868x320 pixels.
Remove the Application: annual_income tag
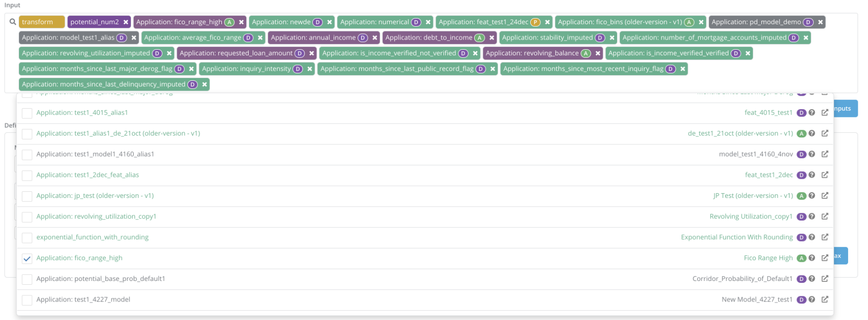375,38
